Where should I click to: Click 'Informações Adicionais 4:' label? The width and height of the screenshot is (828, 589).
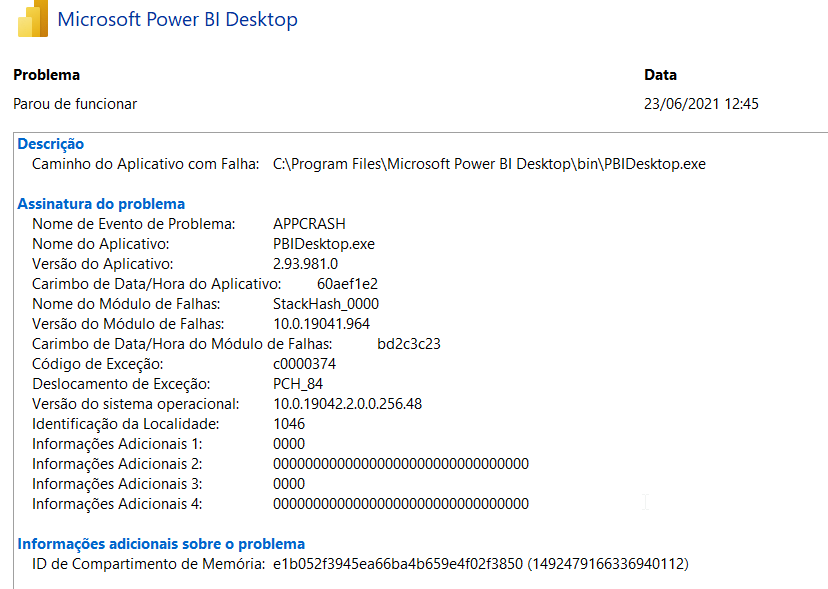pos(117,504)
